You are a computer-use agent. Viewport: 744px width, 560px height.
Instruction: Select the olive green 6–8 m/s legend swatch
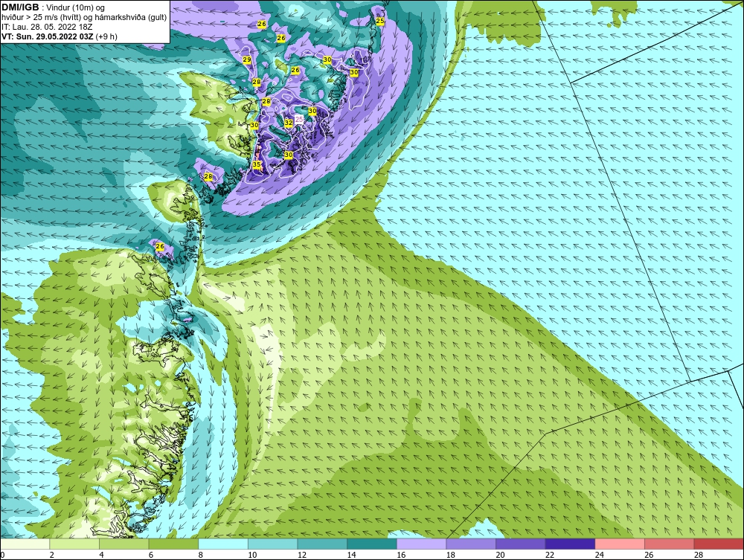pyautogui.click(x=173, y=544)
